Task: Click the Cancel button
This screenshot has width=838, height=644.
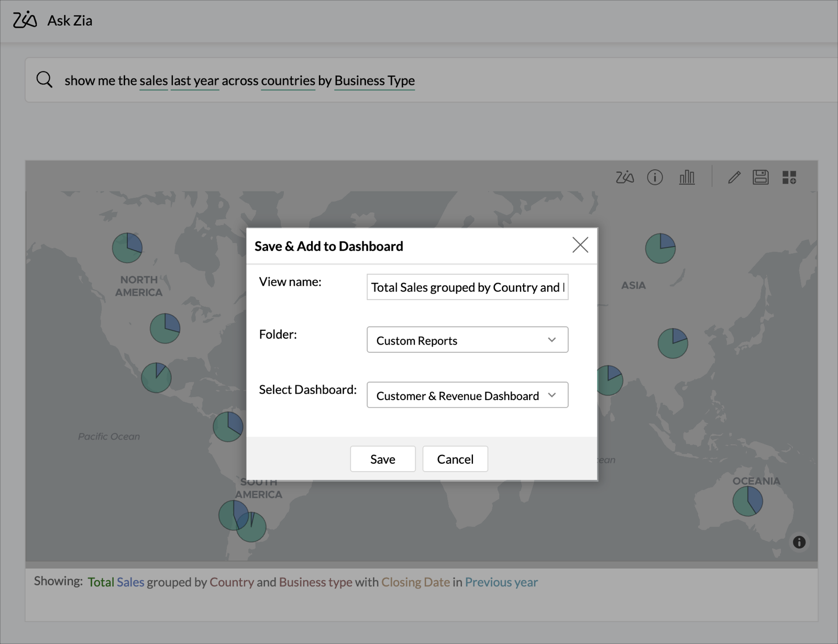Action: pyautogui.click(x=455, y=459)
